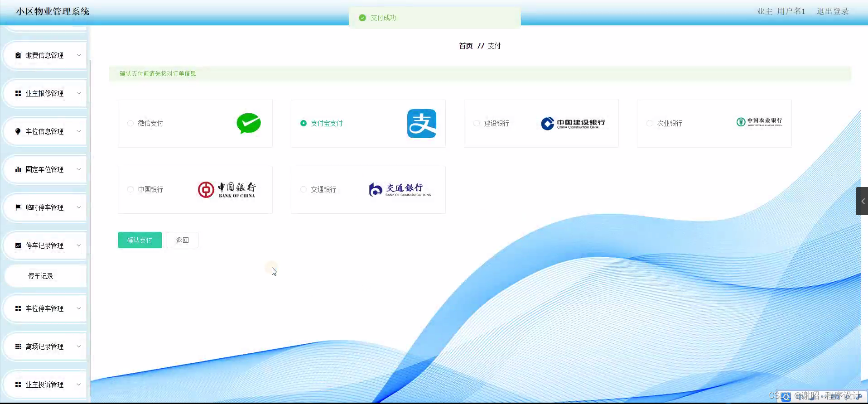Click the 车位停车管理 grid icon

[18, 308]
